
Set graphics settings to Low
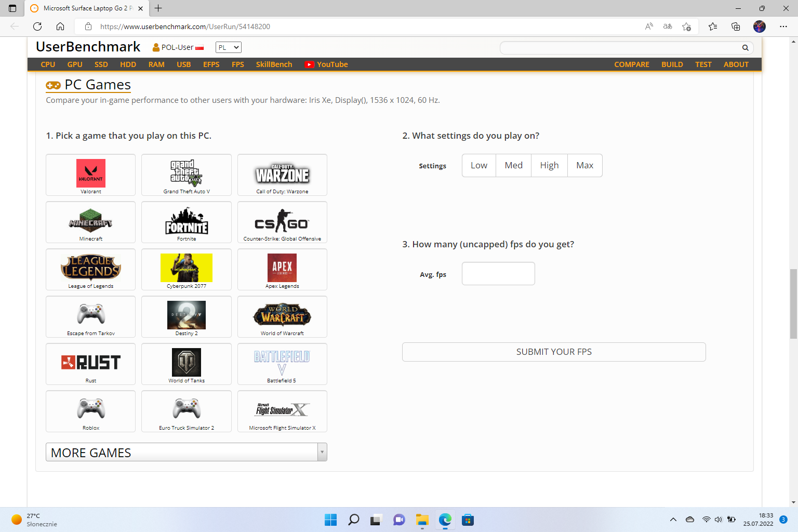[478, 165]
